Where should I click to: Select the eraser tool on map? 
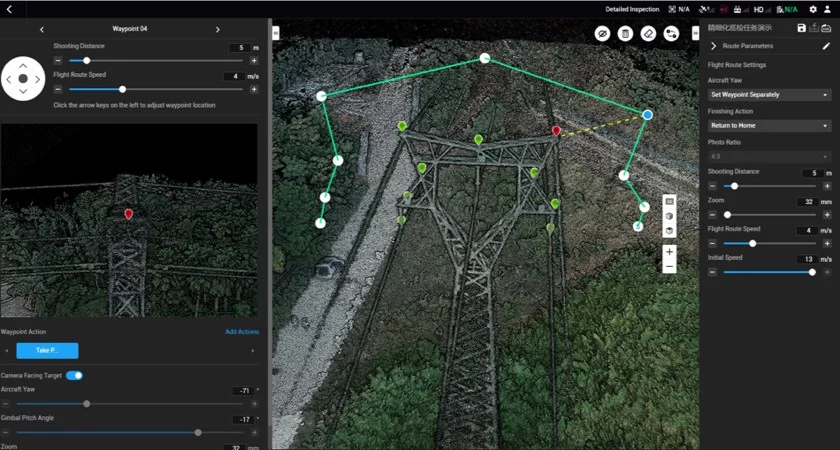click(x=648, y=34)
